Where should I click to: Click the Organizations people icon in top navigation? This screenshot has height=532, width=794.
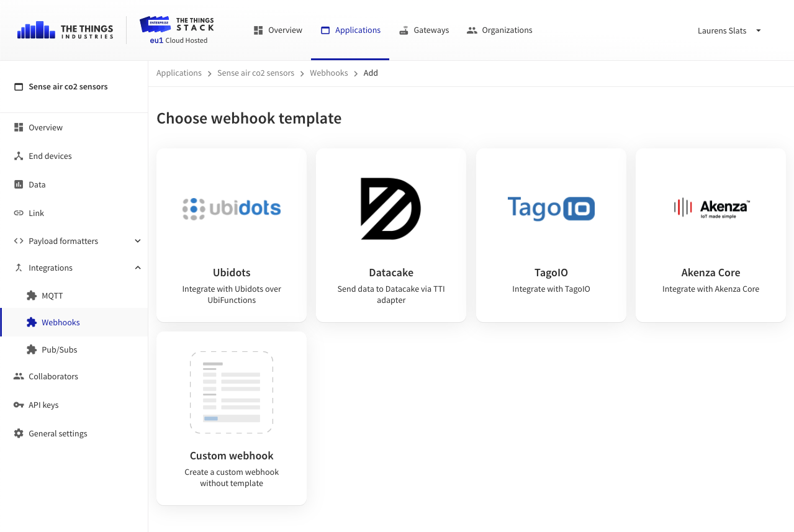(x=472, y=30)
